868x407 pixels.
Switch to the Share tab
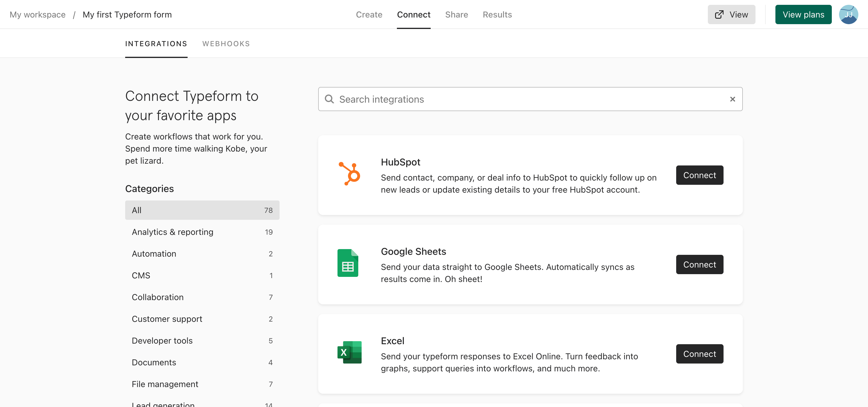(x=456, y=14)
